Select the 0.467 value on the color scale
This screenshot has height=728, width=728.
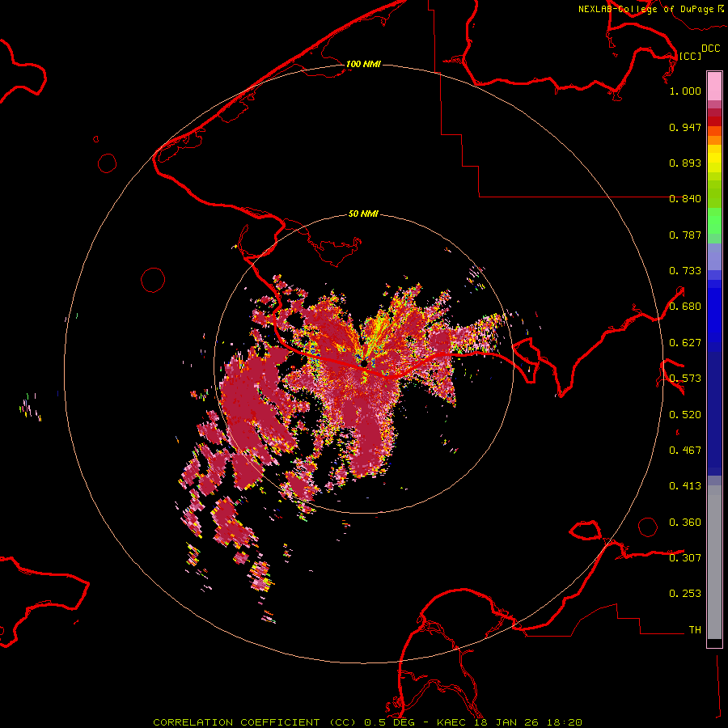pyautogui.click(x=685, y=451)
